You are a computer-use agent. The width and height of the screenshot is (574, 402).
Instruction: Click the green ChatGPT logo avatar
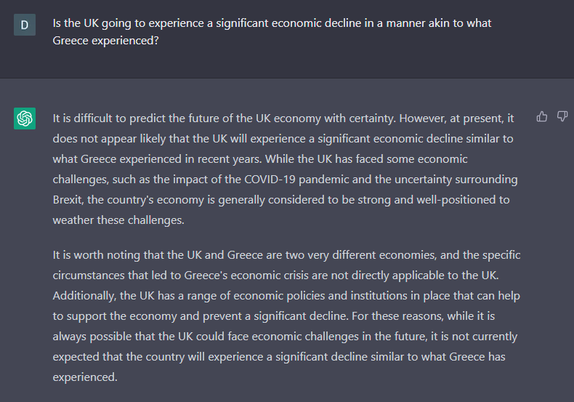pyautogui.click(x=25, y=118)
